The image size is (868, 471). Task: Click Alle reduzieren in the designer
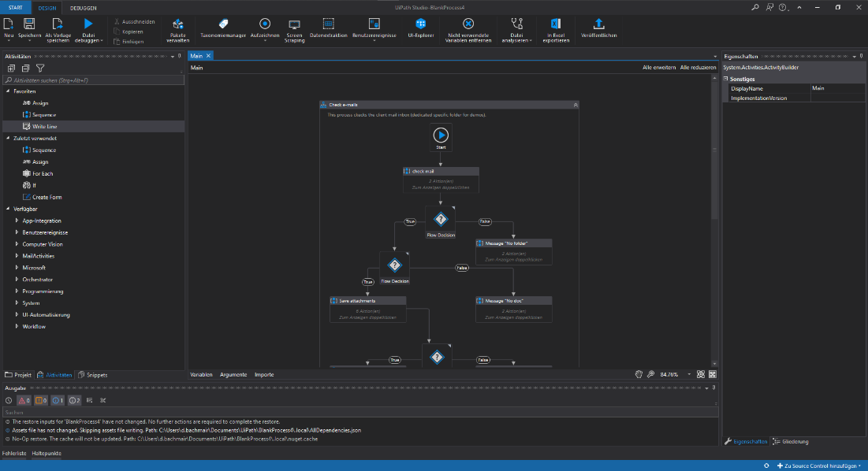tap(698, 68)
